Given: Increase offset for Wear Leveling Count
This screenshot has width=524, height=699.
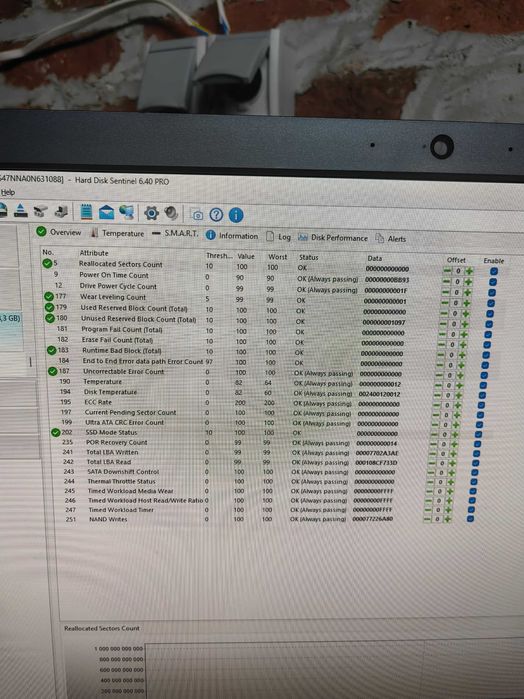Looking at the screenshot, I should (466, 303).
